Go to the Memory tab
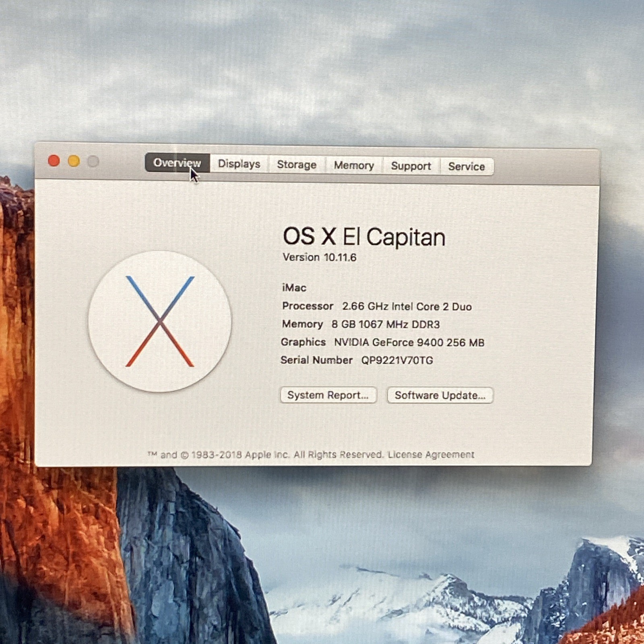Viewport: 644px width, 644px height. 354,165
